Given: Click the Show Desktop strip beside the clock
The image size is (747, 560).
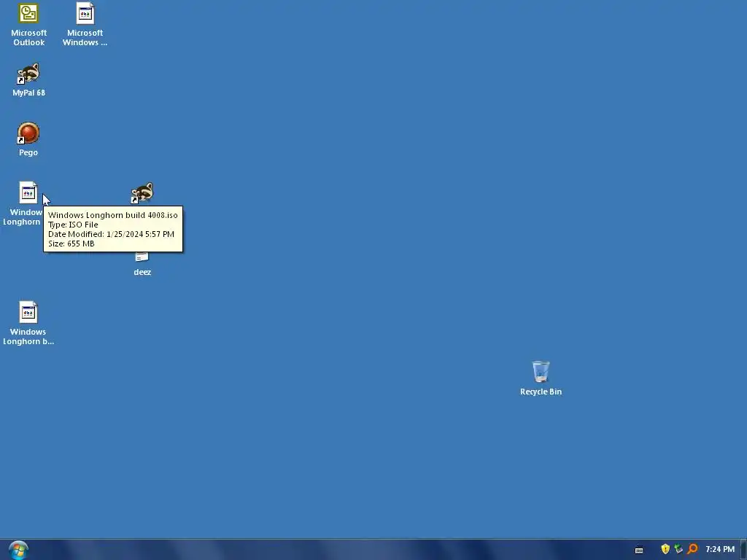Looking at the screenshot, I should (x=743, y=550).
